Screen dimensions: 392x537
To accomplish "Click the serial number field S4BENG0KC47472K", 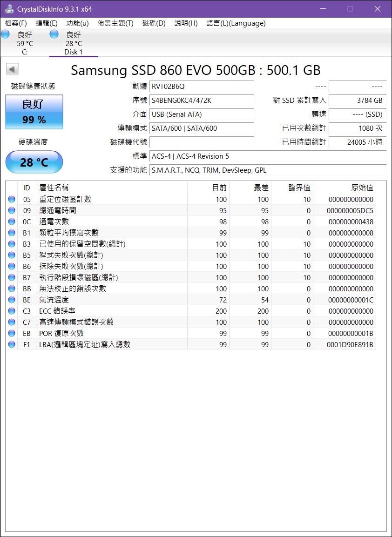I will [202, 101].
